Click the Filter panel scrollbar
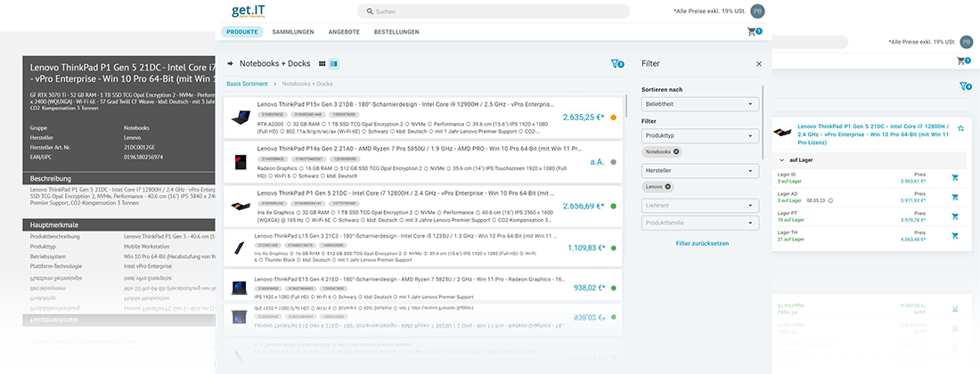 (x=763, y=124)
